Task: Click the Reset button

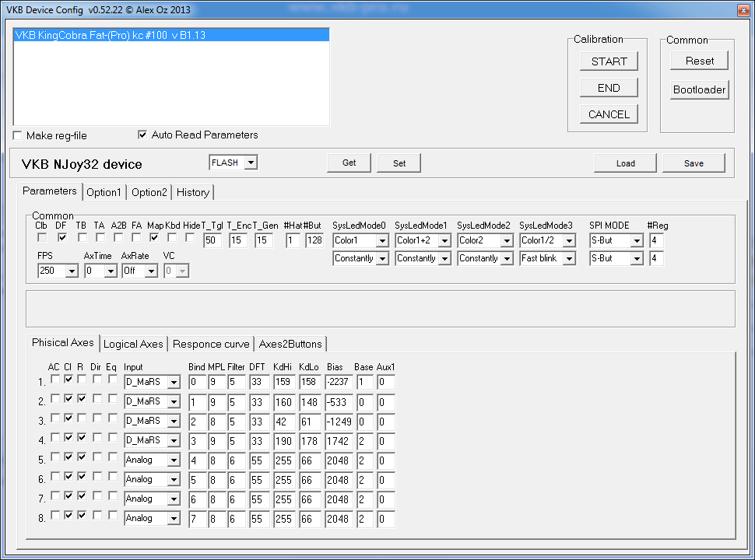Action: coord(699,61)
